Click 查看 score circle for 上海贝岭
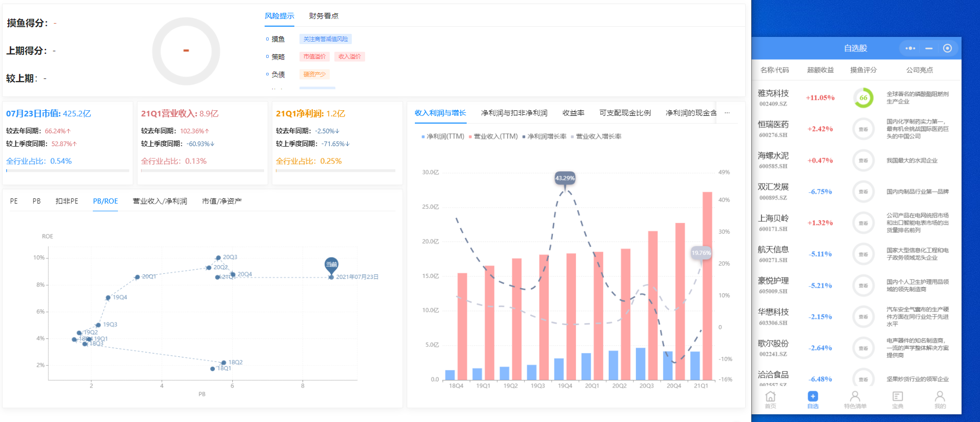This screenshot has width=980, height=422. [864, 223]
